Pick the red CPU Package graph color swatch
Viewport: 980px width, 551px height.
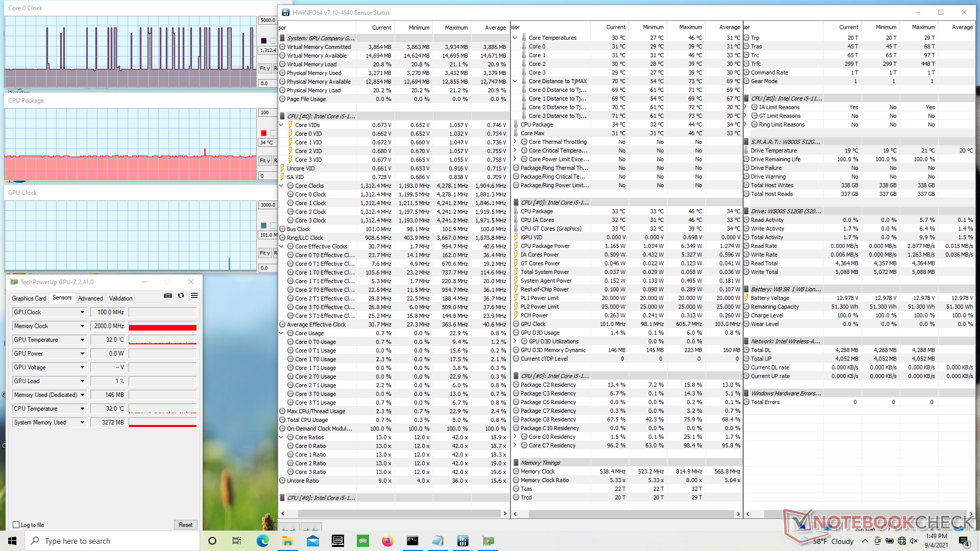tap(263, 133)
